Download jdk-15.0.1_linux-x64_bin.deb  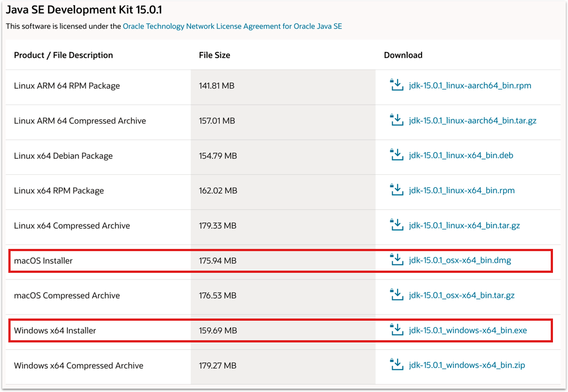(x=461, y=155)
